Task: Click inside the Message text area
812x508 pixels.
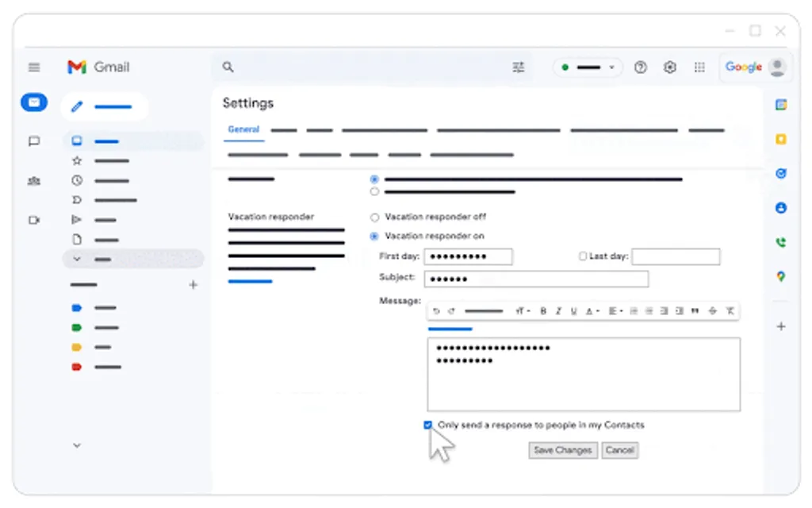Action: click(x=584, y=375)
